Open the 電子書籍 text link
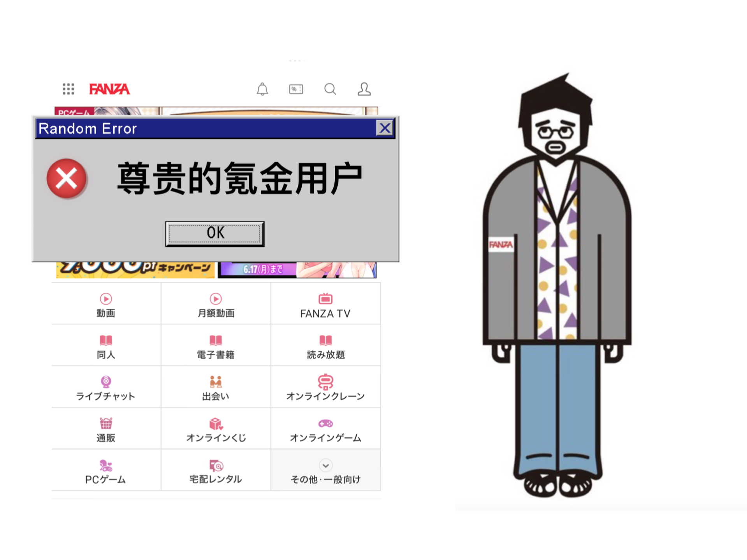 tap(216, 355)
